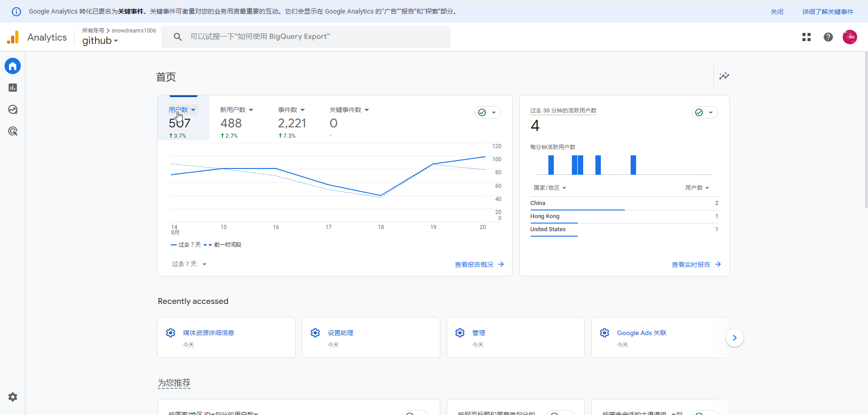The image size is (868, 415).
Task: Open the Home icon in left sidebar
Action: [13, 66]
